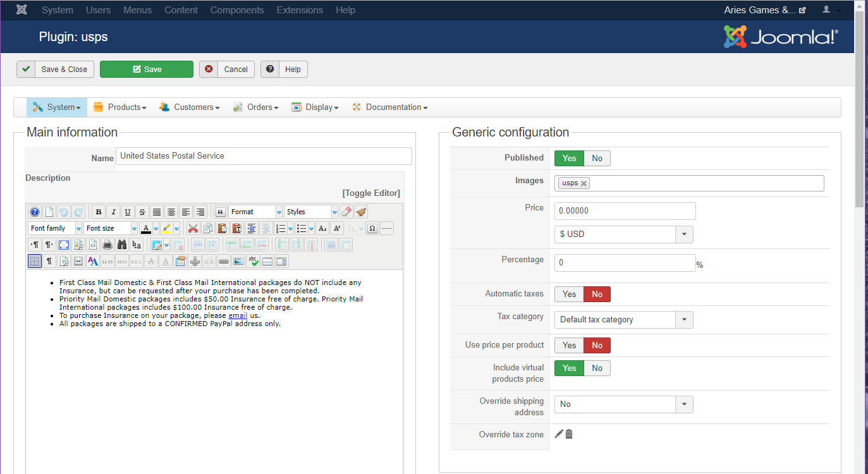The image size is (868, 474).
Task: Set Published to No
Action: 597,158
